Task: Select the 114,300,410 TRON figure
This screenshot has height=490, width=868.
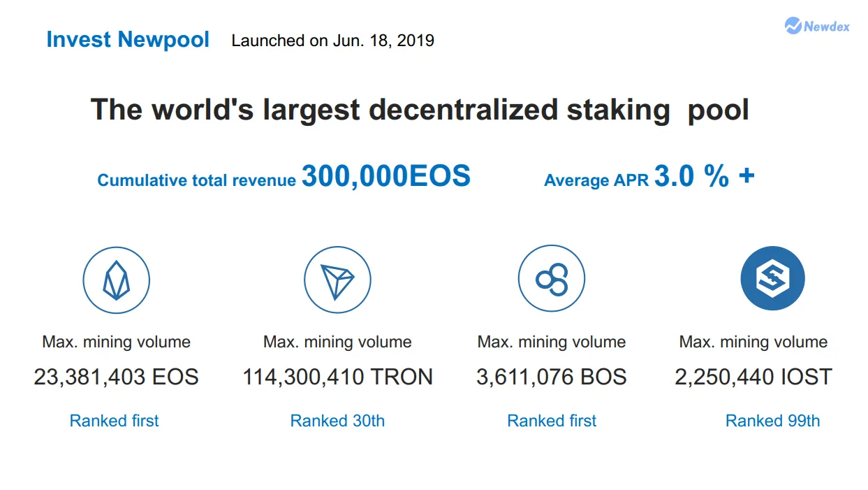Action: tap(337, 377)
